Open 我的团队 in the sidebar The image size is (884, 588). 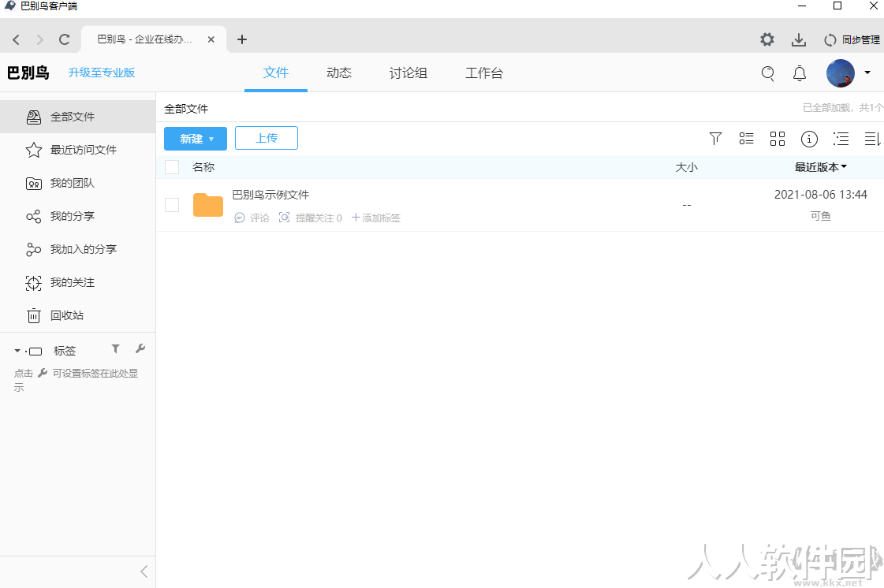pyautogui.click(x=78, y=183)
